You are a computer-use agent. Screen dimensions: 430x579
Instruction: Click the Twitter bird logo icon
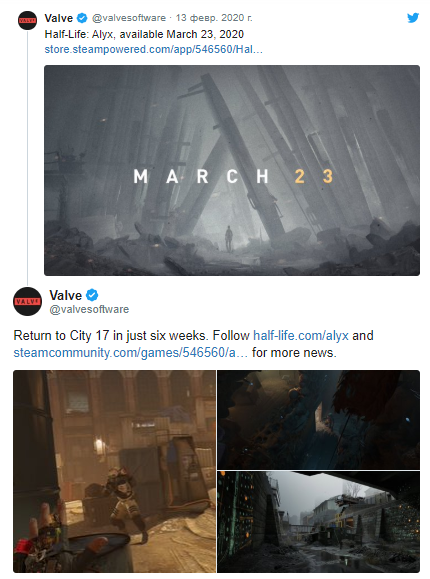point(413,18)
